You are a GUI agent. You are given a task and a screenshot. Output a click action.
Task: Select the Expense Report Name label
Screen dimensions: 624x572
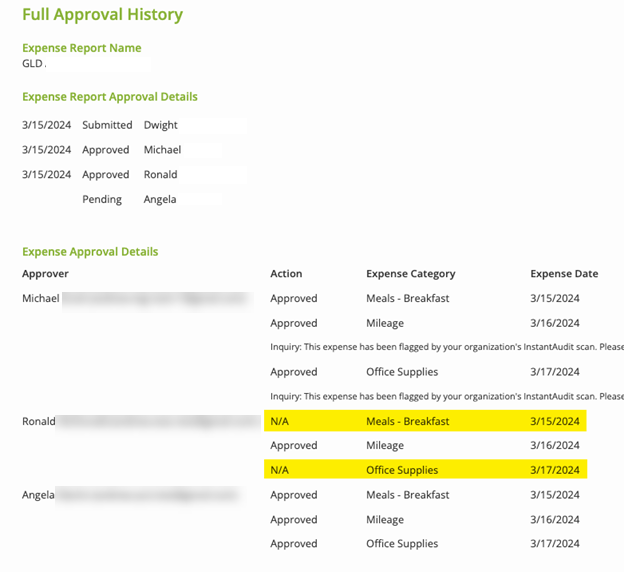[81, 48]
